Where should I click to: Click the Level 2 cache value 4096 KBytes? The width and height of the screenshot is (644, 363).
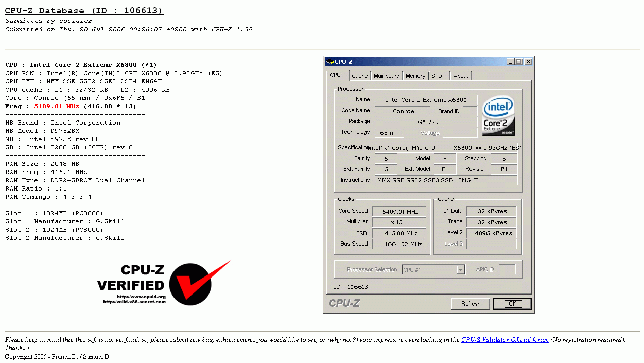point(491,233)
